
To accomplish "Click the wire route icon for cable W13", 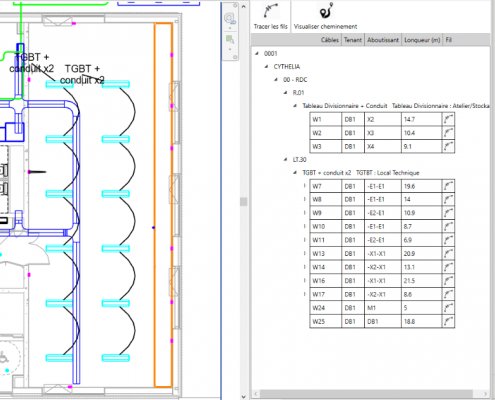I will pyautogui.click(x=449, y=254).
